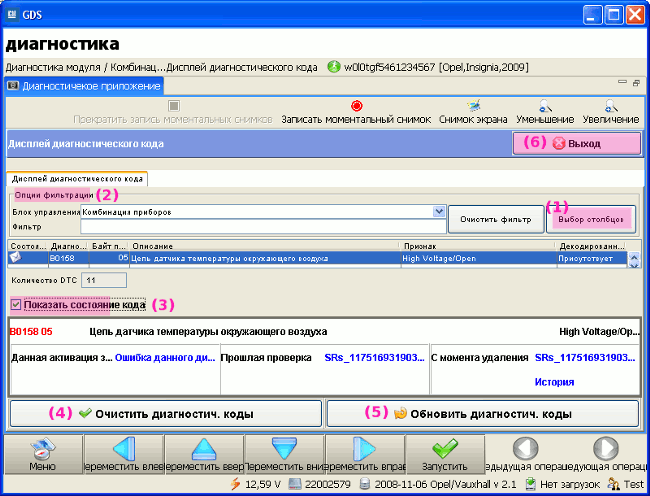Click the status icon in the B0158 row
Screen dimensions: 650x496
tap(15, 258)
